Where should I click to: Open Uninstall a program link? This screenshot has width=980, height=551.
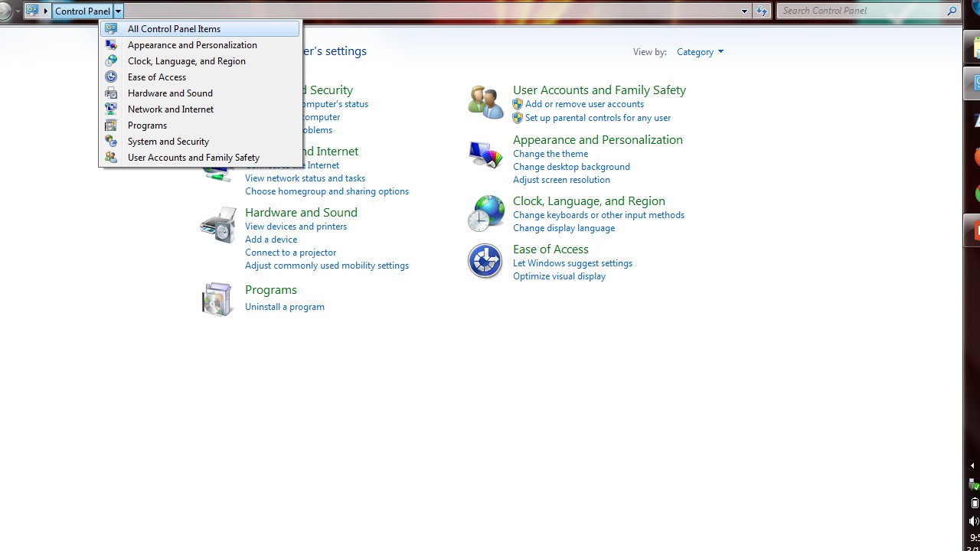pos(285,307)
